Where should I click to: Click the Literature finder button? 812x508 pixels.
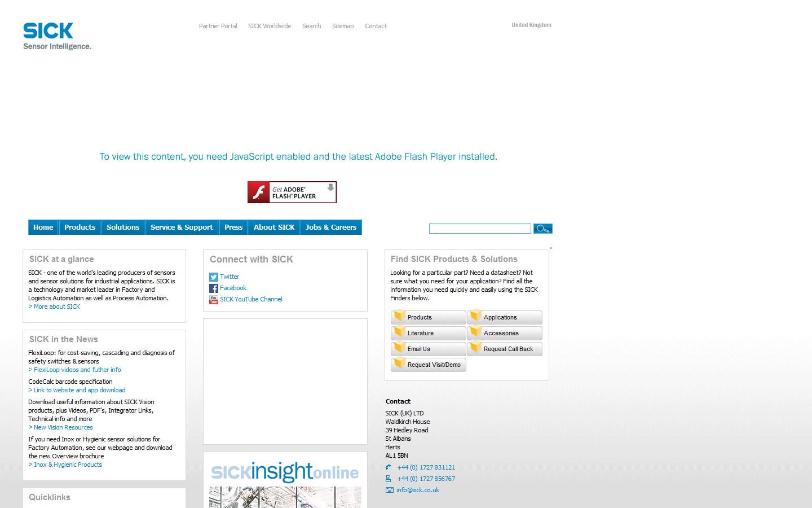428,333
